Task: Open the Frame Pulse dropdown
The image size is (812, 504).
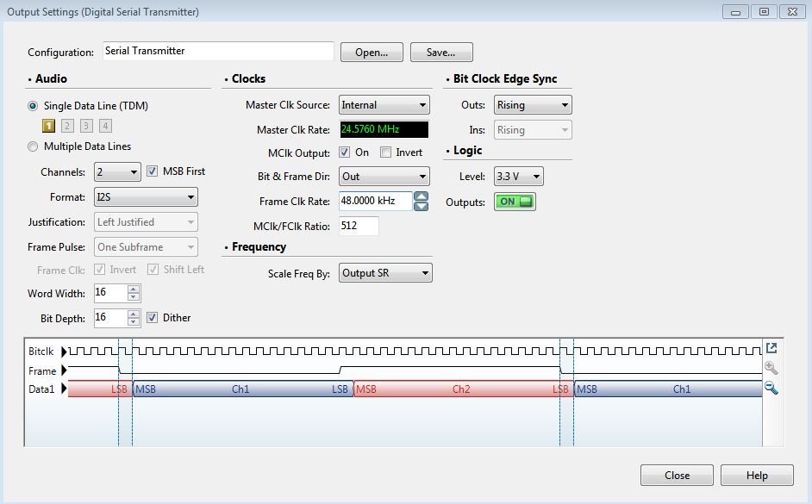Action: [x=146, y=246]
